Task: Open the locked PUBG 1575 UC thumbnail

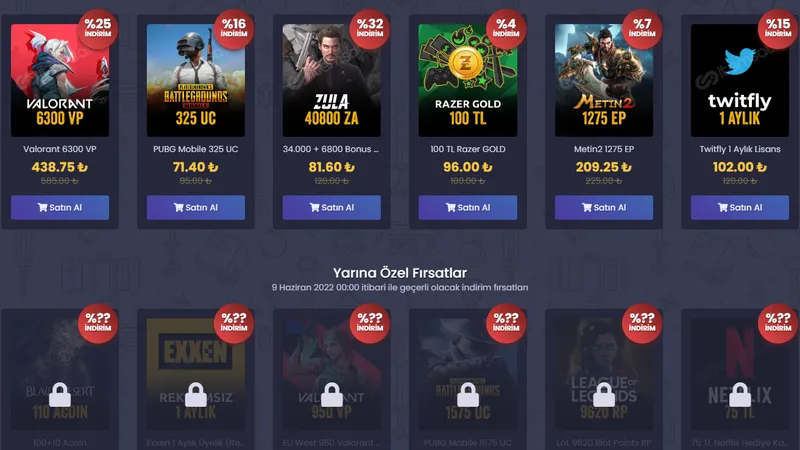Action: point(468,374)
